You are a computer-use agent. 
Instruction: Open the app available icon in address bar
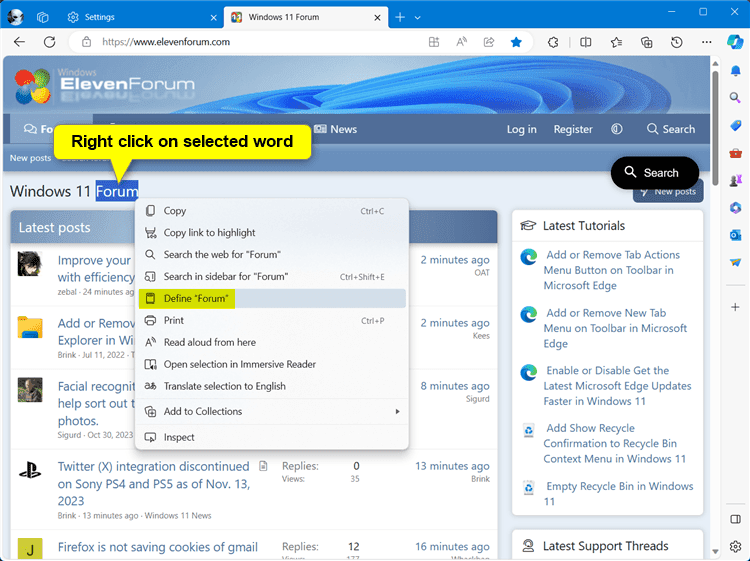pos(434,42)
